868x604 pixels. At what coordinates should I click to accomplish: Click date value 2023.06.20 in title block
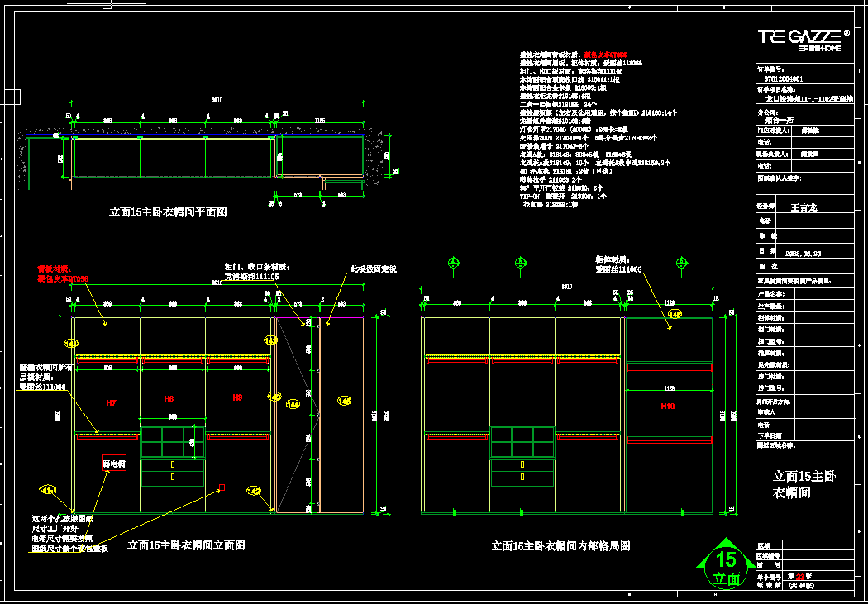[x=804, y=254]
